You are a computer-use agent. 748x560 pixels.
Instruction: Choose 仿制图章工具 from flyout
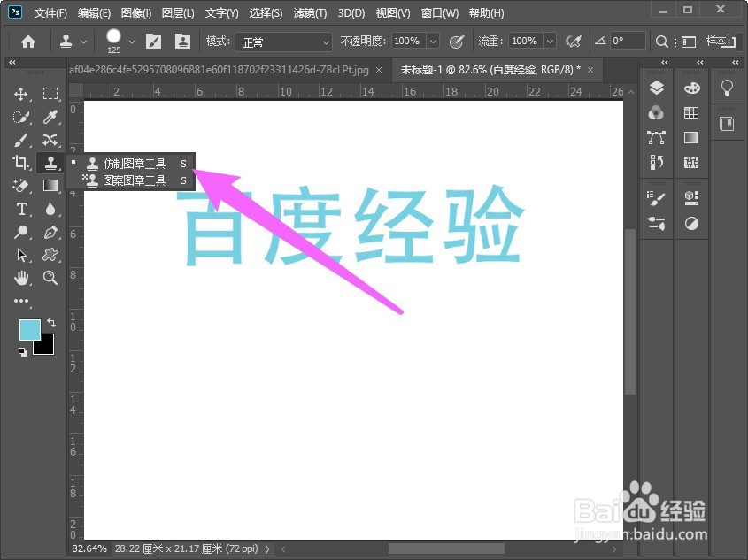[131, 164]
